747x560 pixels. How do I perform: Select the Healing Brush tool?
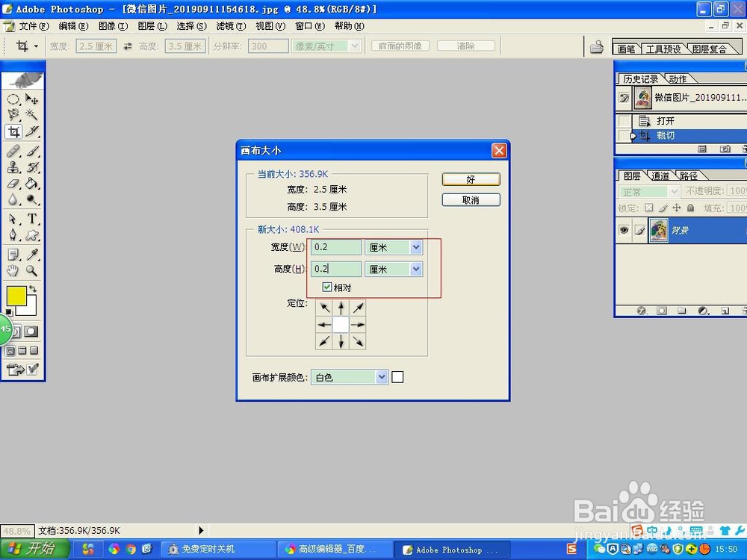pos(13,152)
